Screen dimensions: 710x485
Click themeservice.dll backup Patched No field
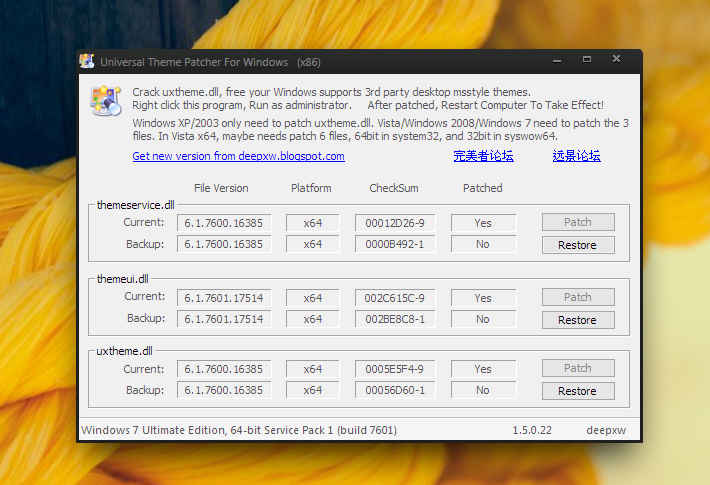coord(483,244)
